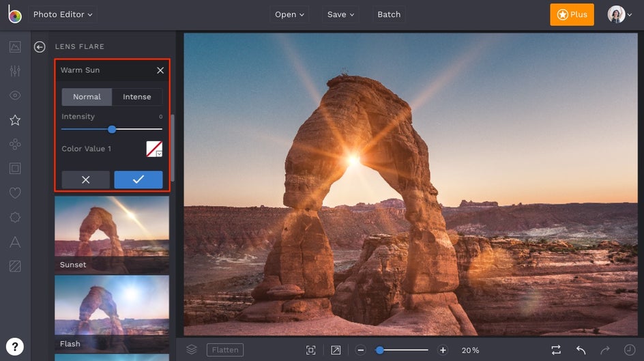Open the Photo Editor dropdown
644x361 pixels.
[63, 14]
